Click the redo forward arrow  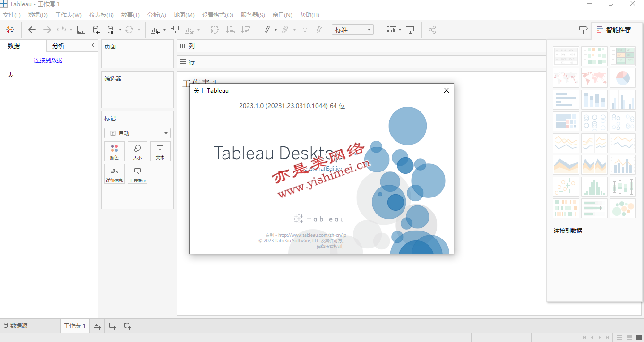pos(47,30)
